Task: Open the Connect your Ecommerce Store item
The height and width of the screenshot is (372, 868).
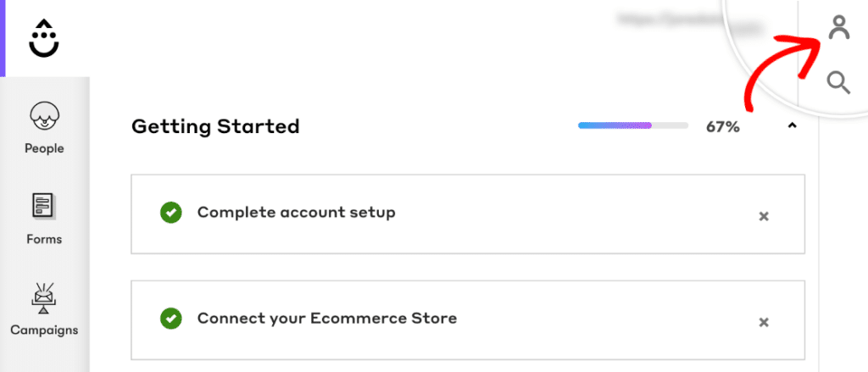Action: point(326,319)
